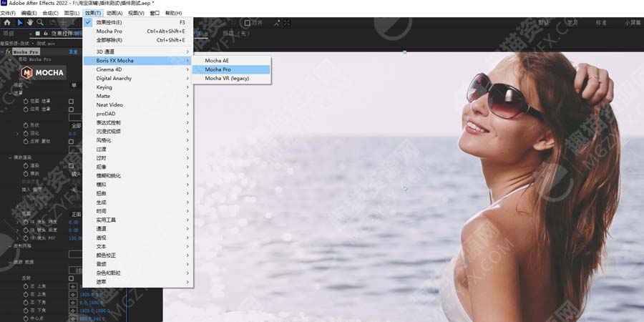Viewport: 644px width, 322px height.
Task: Click stopwatch next to 左 下角
Action: (x=26, y=302)
